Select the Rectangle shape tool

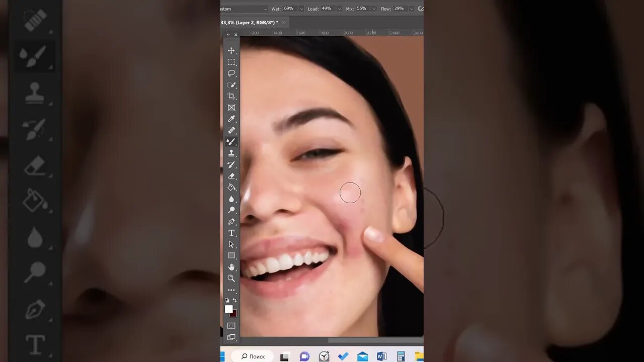point(231,255)
